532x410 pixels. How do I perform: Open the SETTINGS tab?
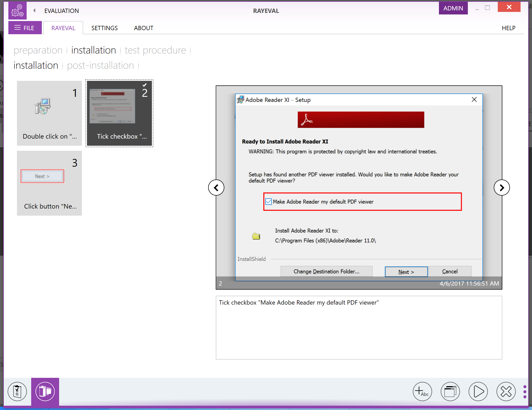[104, 28]
